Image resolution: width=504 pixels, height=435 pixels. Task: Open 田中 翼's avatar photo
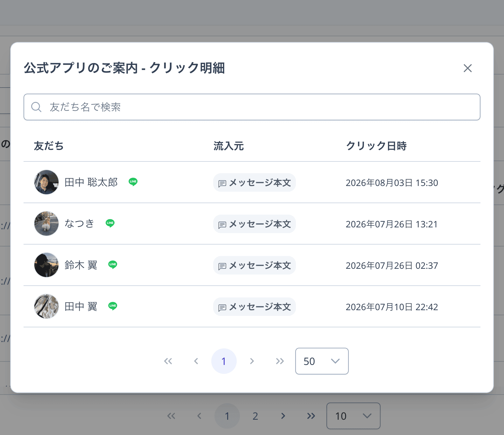(x=46, y=306)
